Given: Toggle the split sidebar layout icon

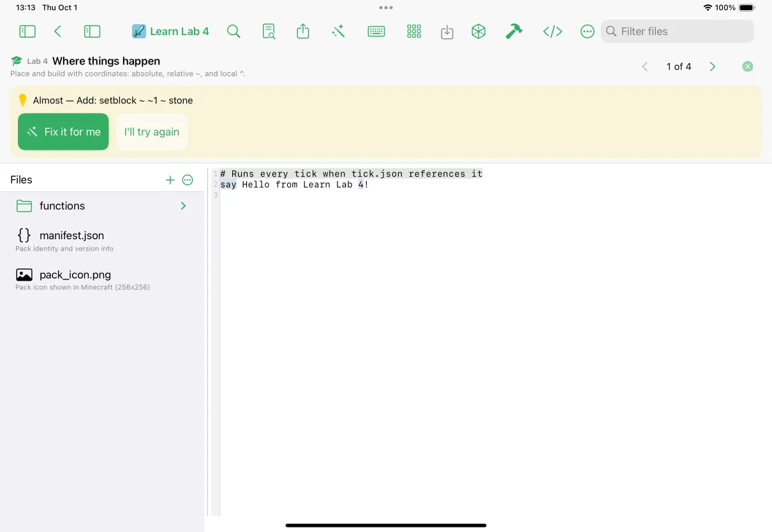Looking at the screenshot, I should click(92, 31).
